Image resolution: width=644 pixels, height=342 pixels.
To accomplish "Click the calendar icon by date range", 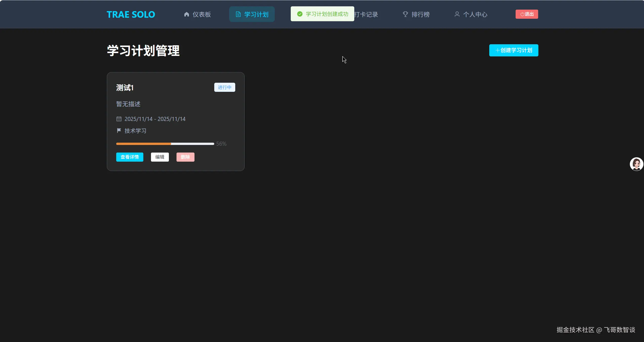I will [119, 119].
